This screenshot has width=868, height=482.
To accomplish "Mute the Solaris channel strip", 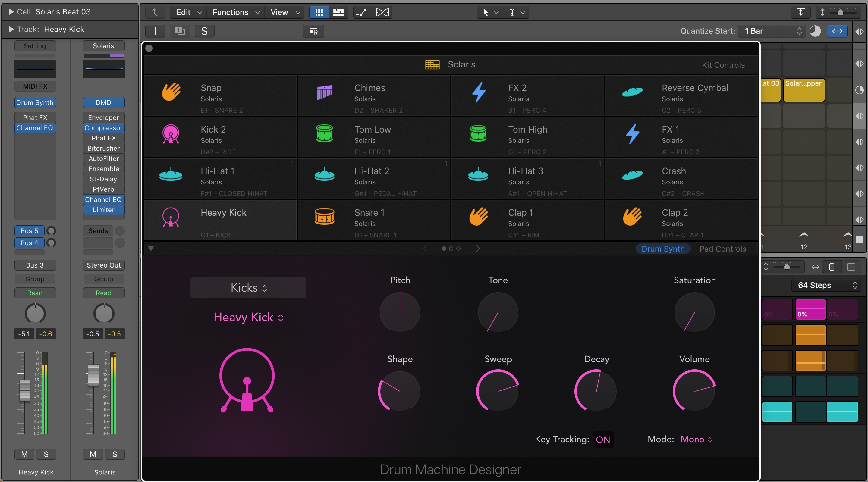I will pos(93,454).
